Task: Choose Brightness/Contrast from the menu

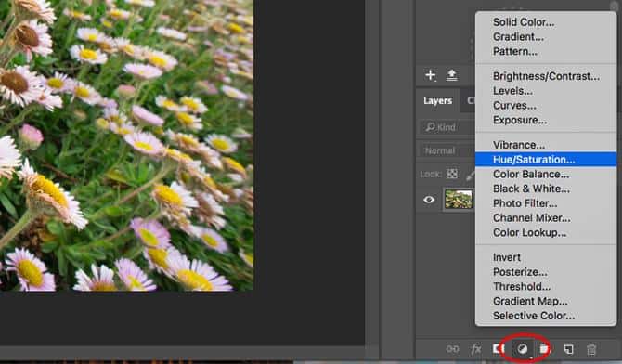Action: (546, 76)
